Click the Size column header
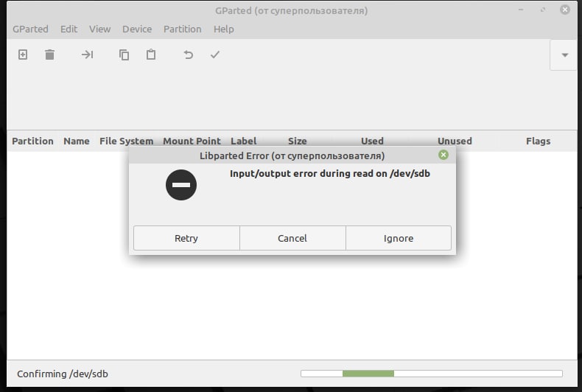The width and height of the screenshot is (582, 392). (x=298, y=141)
